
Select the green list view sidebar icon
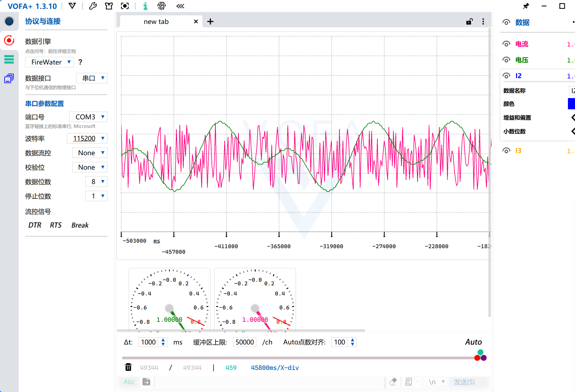coord(9,59)
